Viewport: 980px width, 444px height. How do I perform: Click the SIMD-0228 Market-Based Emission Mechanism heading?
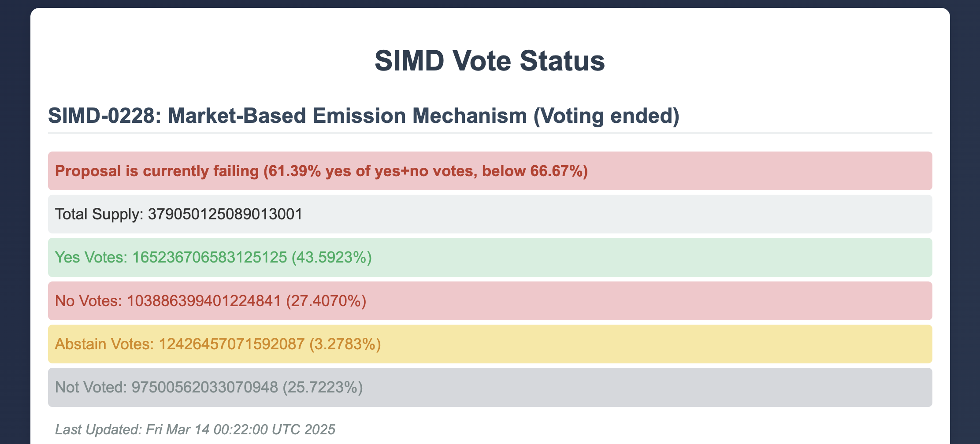pos(287,116)
